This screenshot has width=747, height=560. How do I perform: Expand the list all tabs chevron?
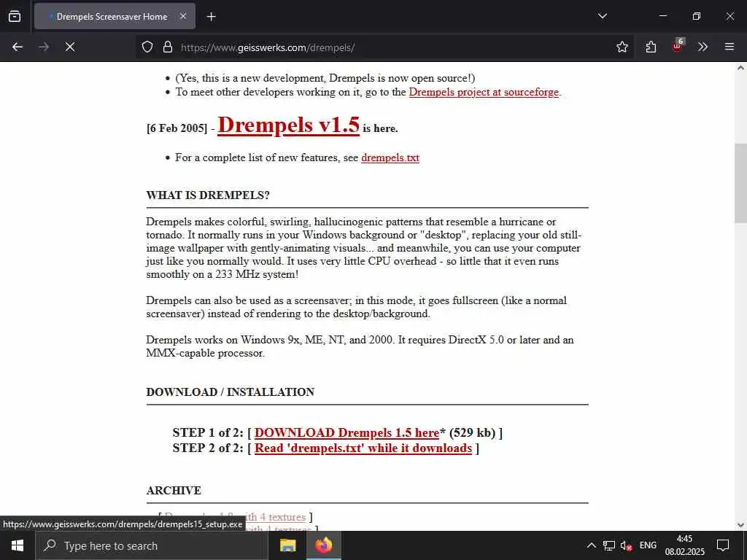coord(602,16)
